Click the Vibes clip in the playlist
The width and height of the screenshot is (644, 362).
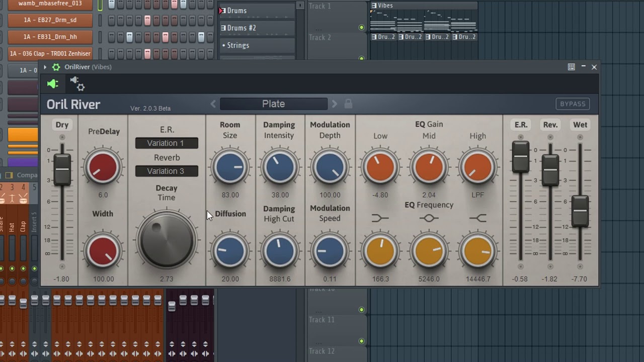point(424,16)
